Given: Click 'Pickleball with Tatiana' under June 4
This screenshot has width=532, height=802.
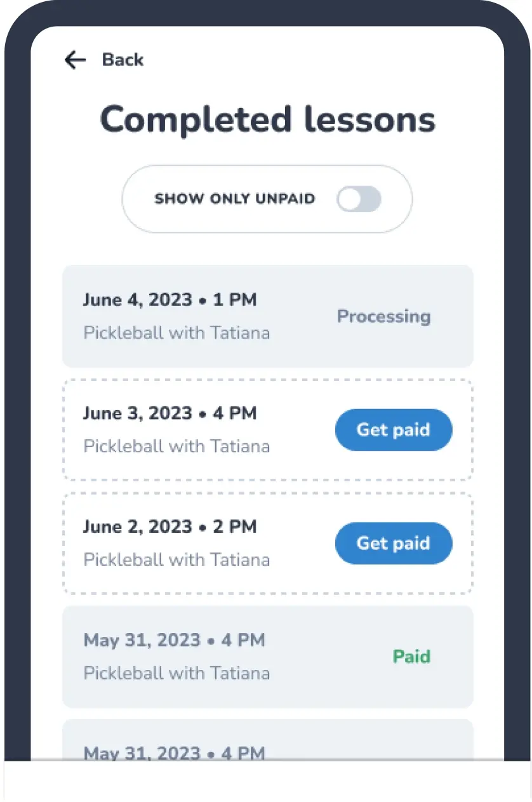Looking at the screenshot, I should coord(176,333).
